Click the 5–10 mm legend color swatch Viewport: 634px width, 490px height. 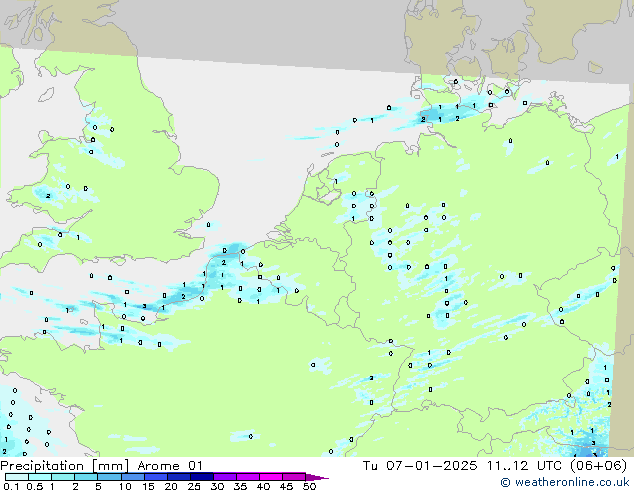109,477
